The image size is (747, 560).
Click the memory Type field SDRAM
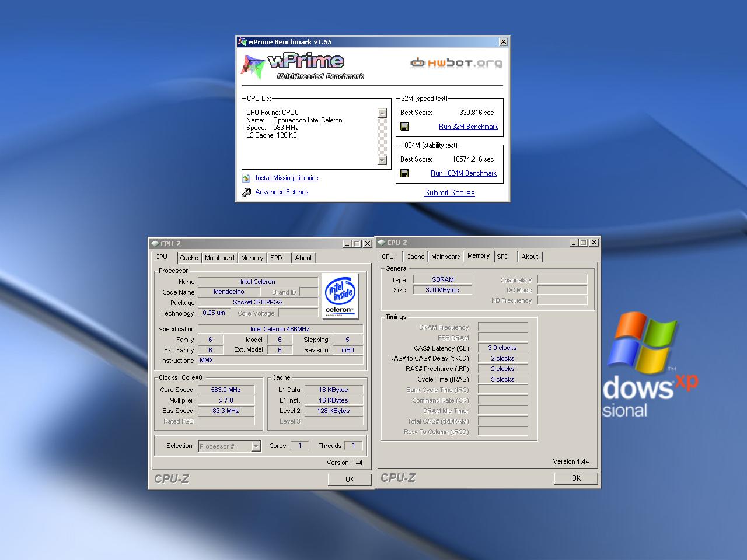click(442, 279)
